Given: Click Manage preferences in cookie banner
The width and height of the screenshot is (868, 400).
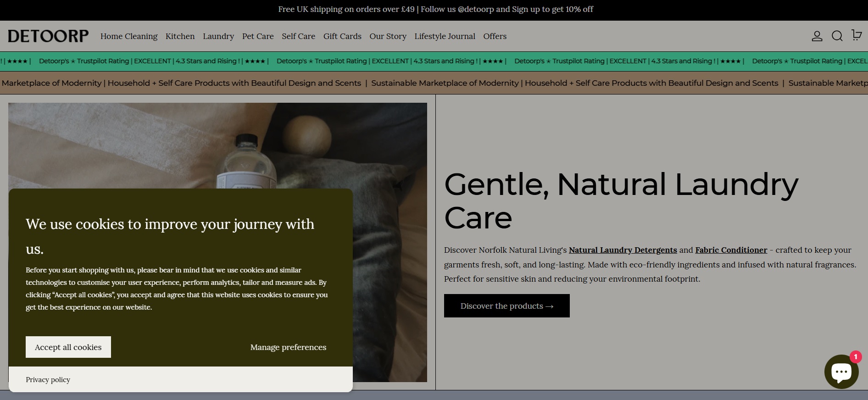Looking at the screenshot, I should tap(288, 347).
